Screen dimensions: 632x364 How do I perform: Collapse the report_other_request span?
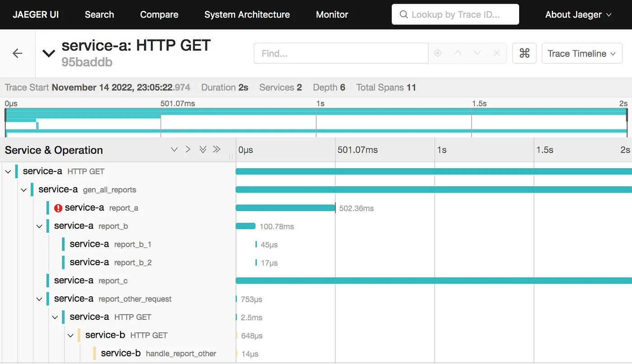click(x=39, y=299)
